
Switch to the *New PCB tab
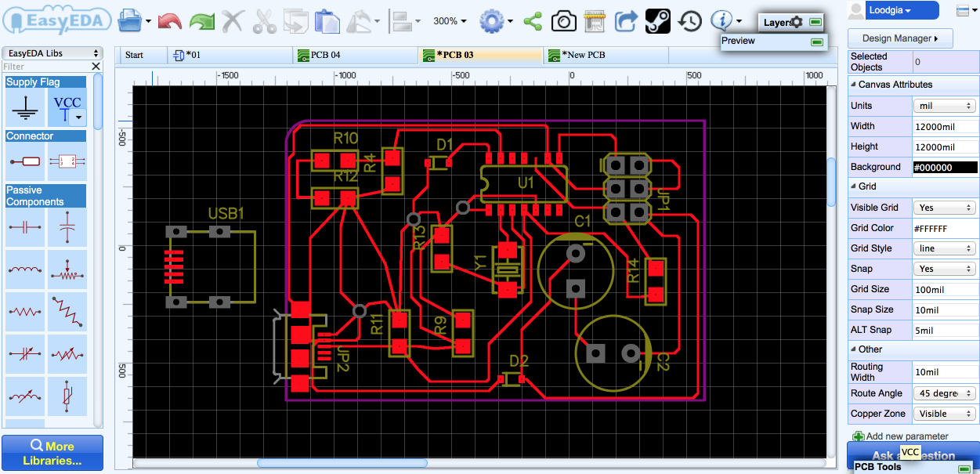606,55
